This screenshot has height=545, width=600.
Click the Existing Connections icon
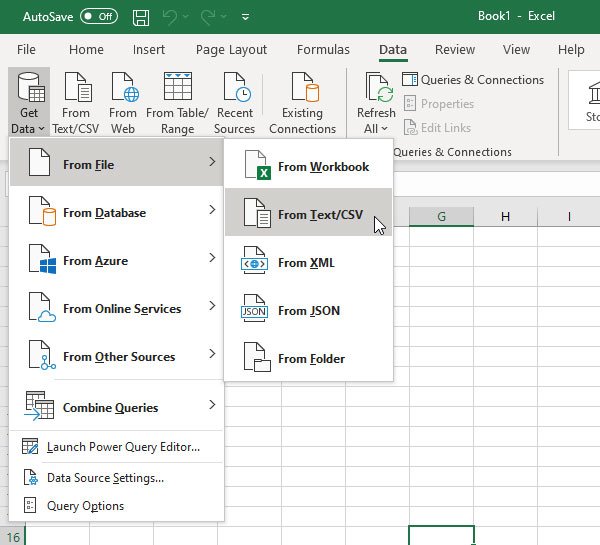click(x=302, y=103)
